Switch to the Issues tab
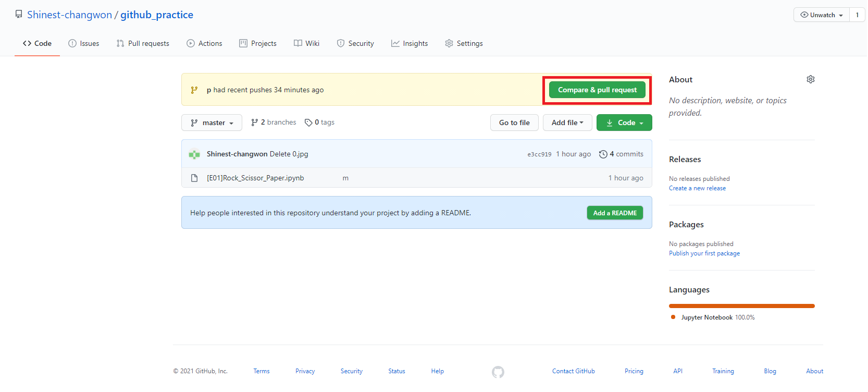 pyautogui.click(x=84, y=43)
